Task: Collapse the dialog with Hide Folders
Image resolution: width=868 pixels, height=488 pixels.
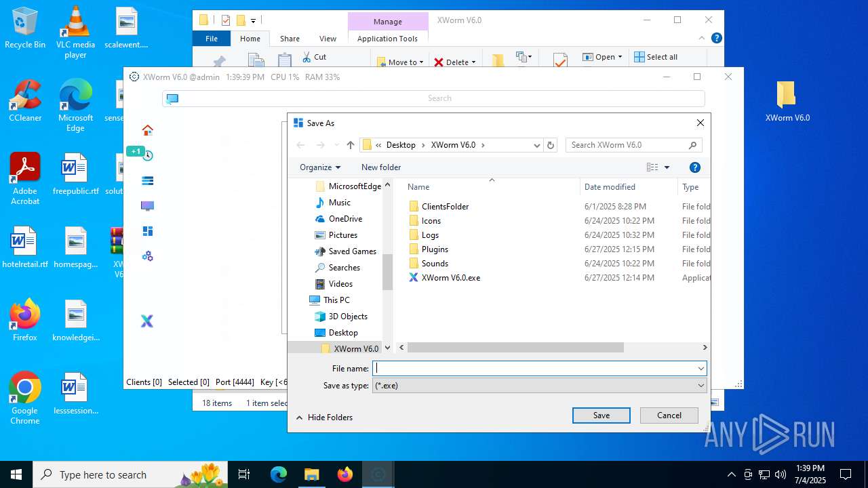Action: (324, 418)
